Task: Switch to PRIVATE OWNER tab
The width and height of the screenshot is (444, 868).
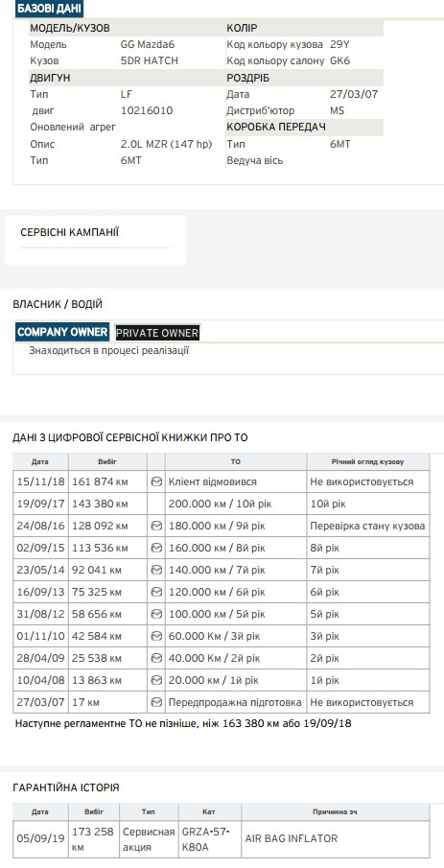Action: (x=157, y=333)
